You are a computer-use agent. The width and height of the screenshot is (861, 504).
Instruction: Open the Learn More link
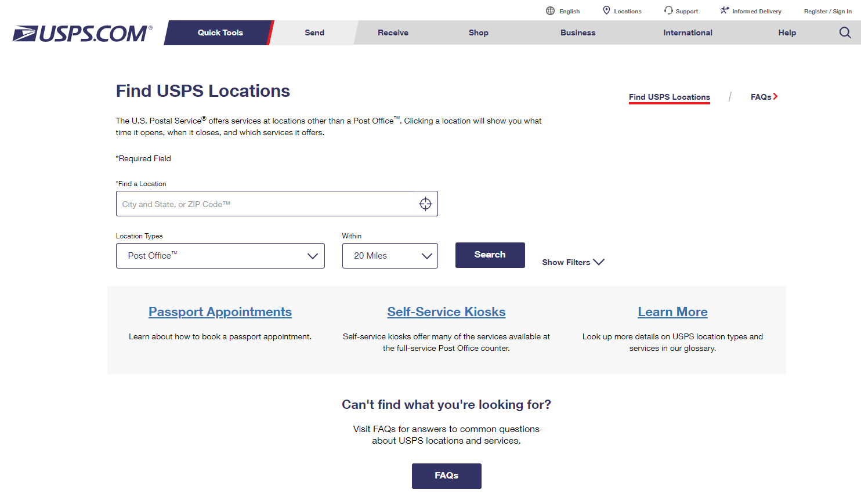(672, 311)
